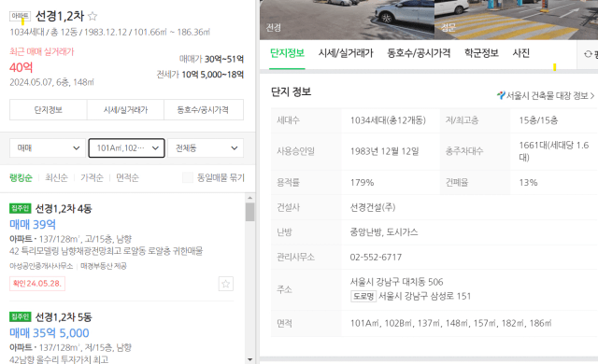This screenshot has height=364, width=598.
Task: Click 매경부동산 제공 provider text
Action: point(104,266)
